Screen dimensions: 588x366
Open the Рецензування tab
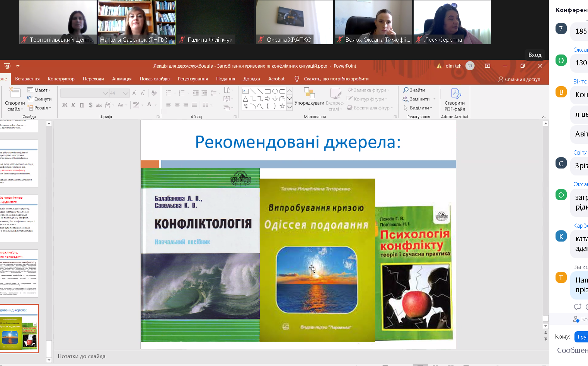tap(193, 79)
